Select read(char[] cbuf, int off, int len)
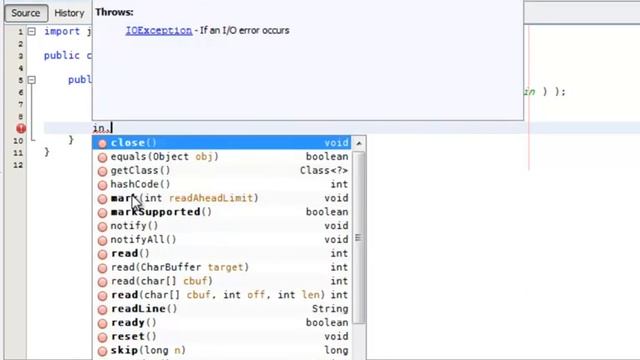The image size is (640, 360). (x=222, y=295)
